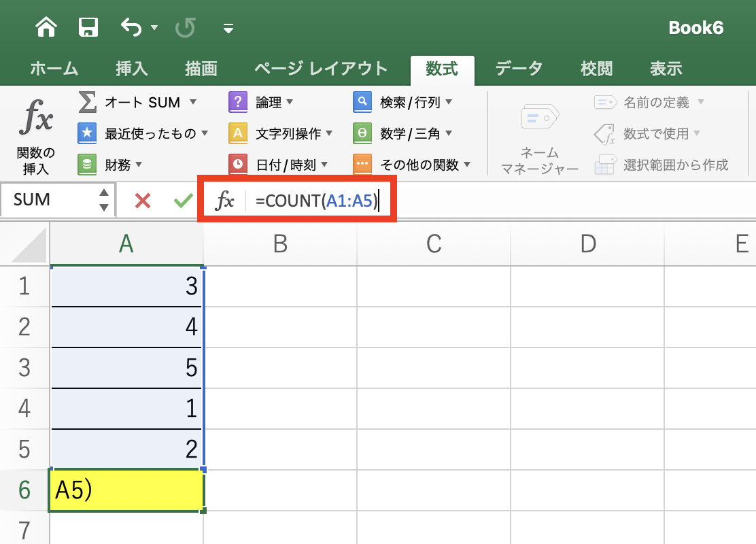Click the Home house icon in title bar
Image resolution: width=756 pixels, height=544 pixels.
(46, 27)
